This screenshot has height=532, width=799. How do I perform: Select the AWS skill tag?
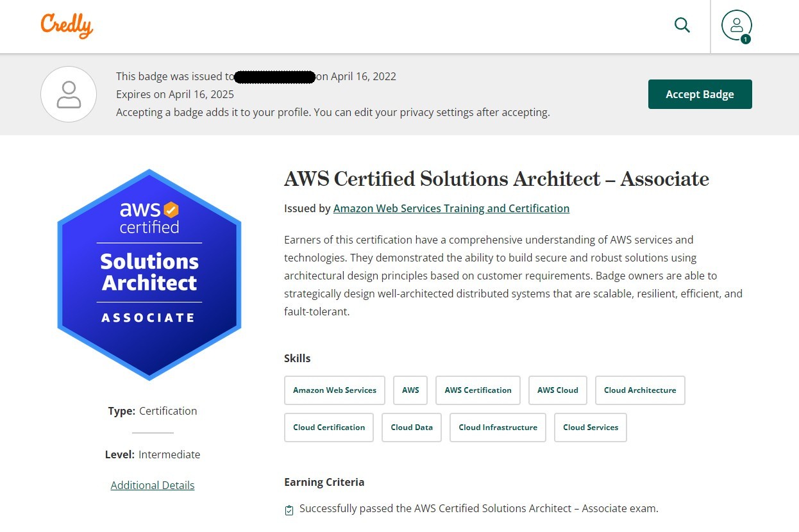[410, 390]
